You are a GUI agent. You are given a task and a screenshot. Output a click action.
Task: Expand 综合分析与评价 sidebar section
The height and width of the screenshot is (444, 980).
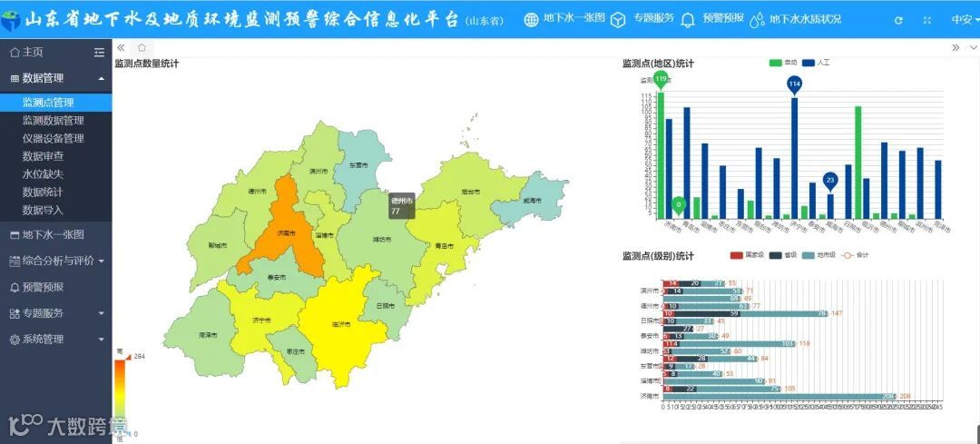55,261
